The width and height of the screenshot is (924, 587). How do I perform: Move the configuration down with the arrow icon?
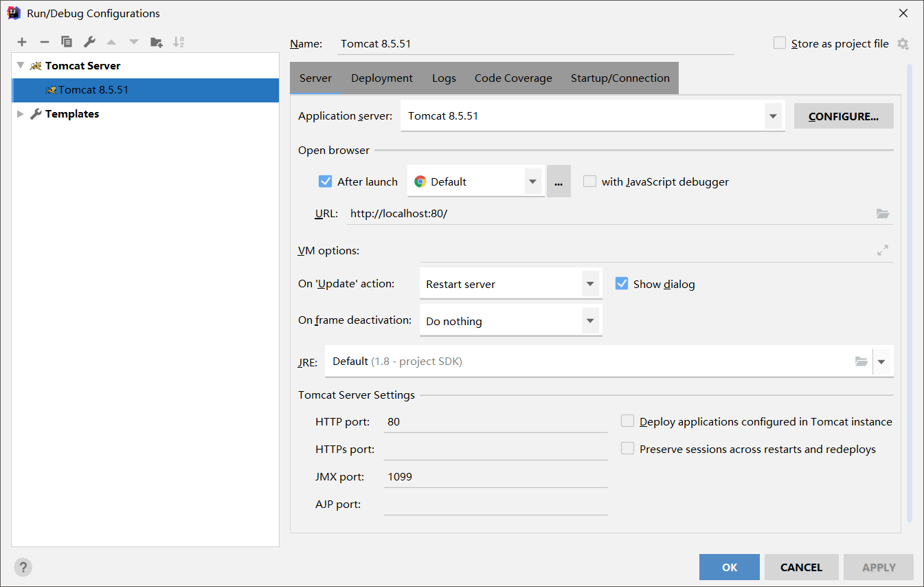point(134,42)
